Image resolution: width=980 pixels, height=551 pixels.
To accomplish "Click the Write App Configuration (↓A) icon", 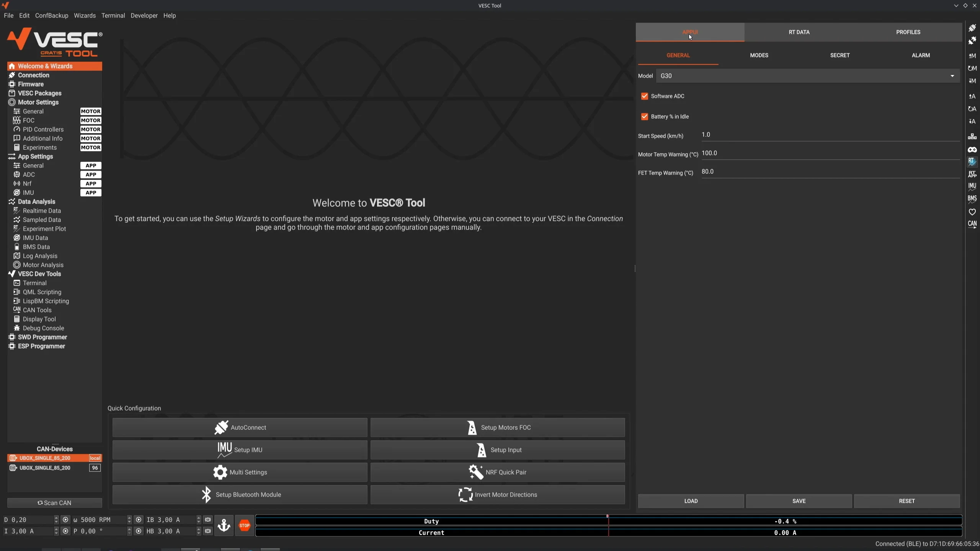I will pyautogui.click(x=972, y=122).
